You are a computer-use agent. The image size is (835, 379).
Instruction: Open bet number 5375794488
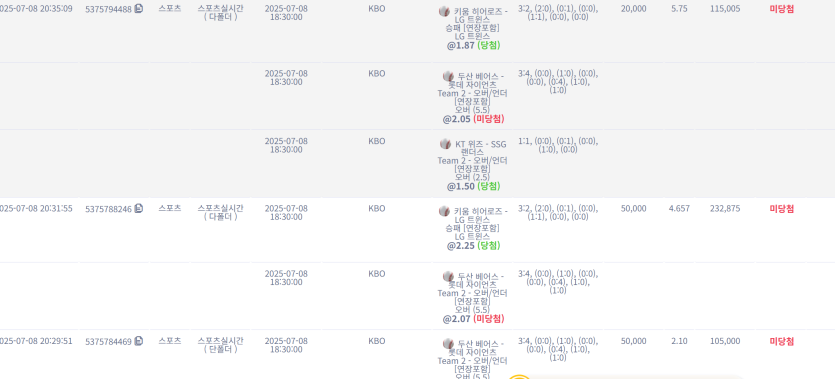click(x=108, y=9)
